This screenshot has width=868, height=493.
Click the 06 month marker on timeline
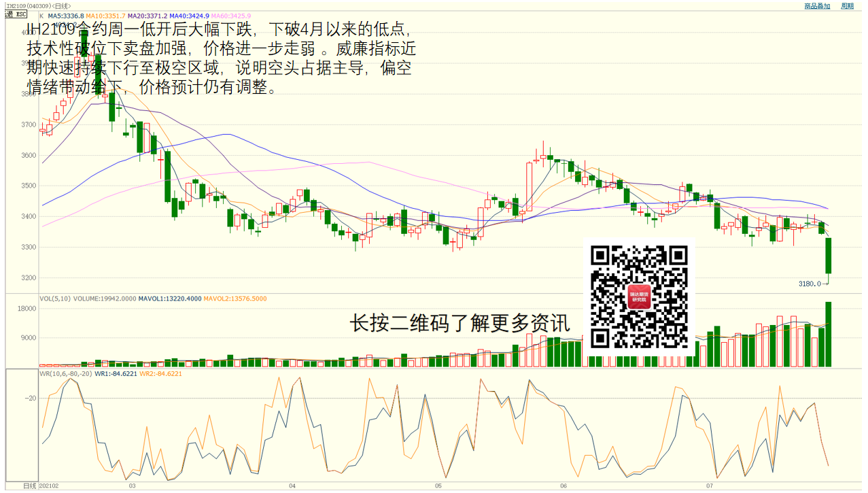(563, 486)
